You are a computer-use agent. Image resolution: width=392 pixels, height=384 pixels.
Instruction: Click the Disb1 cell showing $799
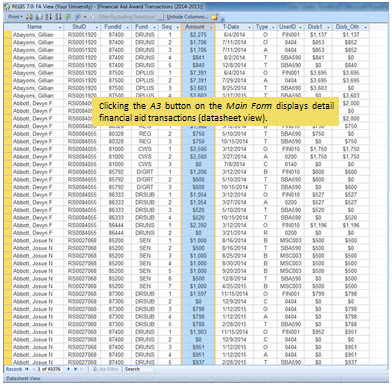[318, 294]
